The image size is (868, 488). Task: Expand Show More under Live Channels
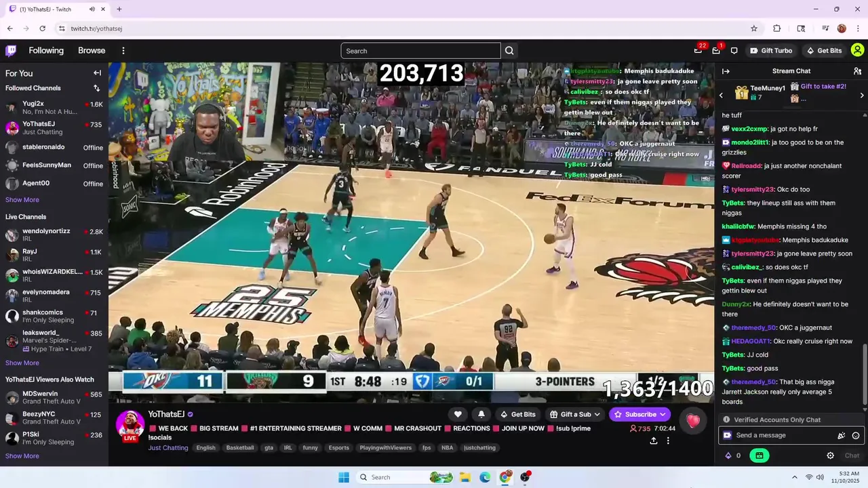(22, 363)
